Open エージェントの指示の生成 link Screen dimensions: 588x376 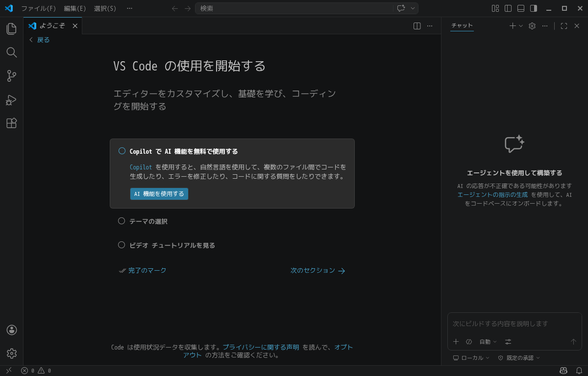(492, 195)
